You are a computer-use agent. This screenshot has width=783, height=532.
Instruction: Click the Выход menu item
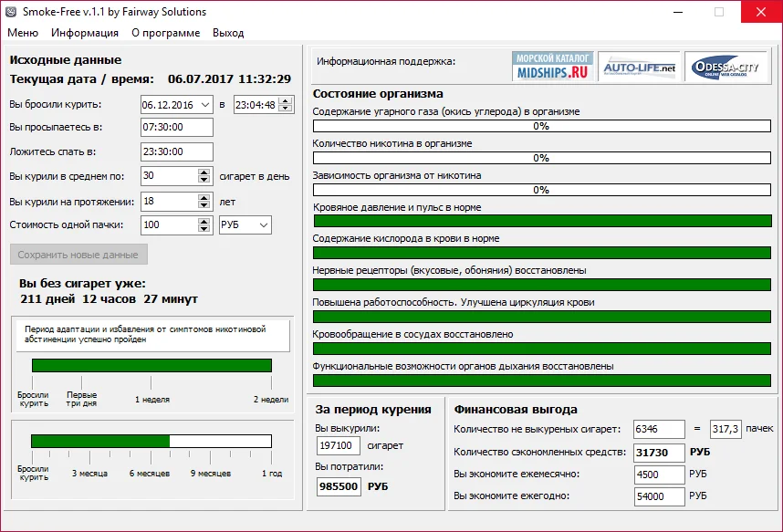point(228,33)
